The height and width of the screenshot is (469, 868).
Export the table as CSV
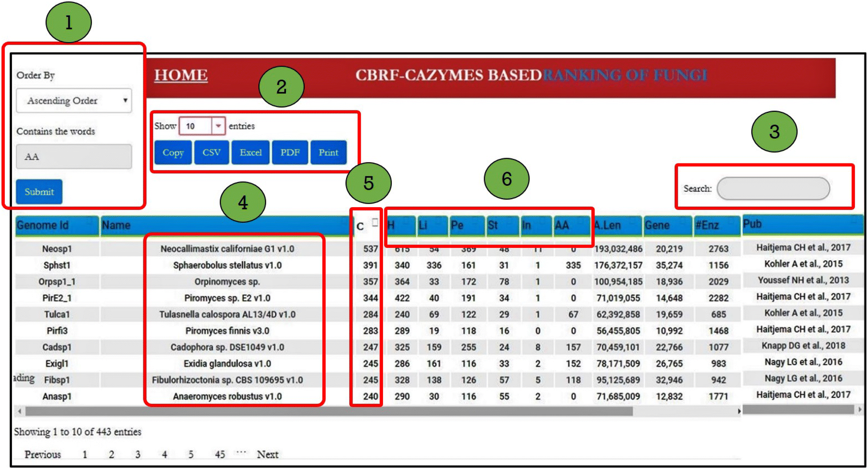(x=212, y=152)
